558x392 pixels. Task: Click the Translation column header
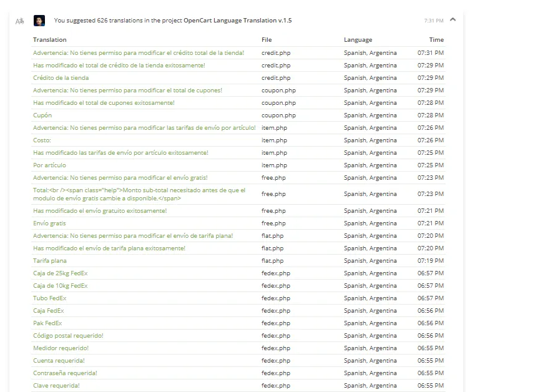(x=50, y=39)
